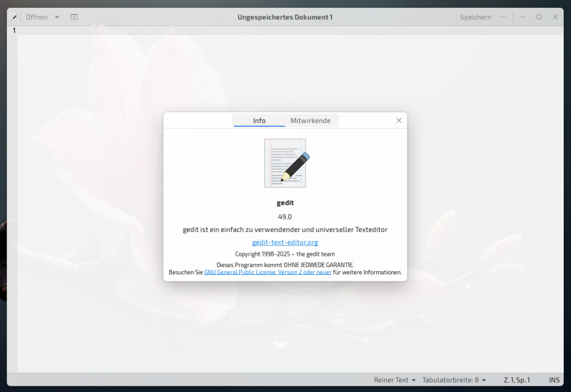Close the gedit main window

coord(555,17)
